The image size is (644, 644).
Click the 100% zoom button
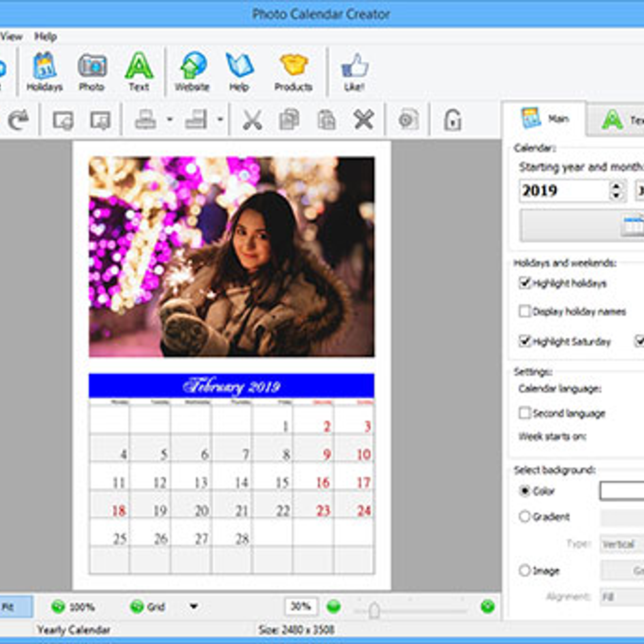[73, 607]
